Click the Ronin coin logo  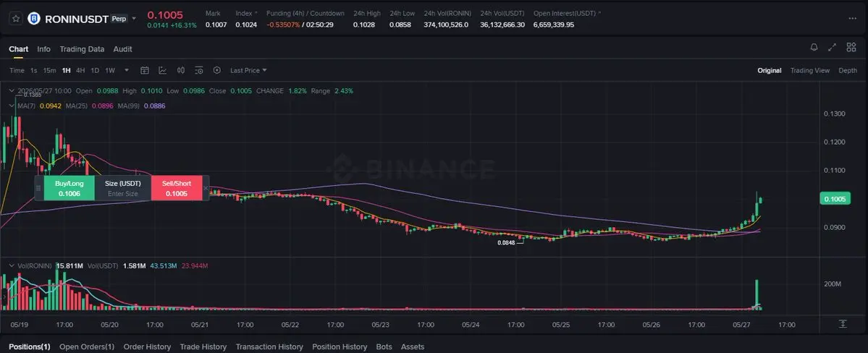coord(34,19)
